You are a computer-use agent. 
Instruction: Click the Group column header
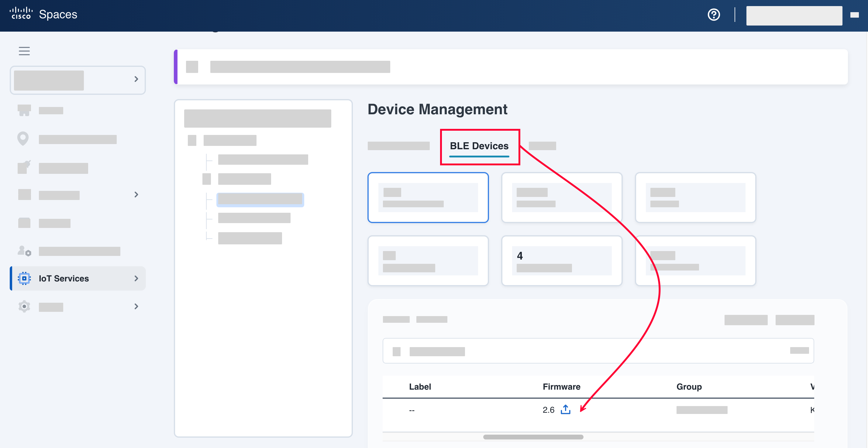(x=689, y=387)
